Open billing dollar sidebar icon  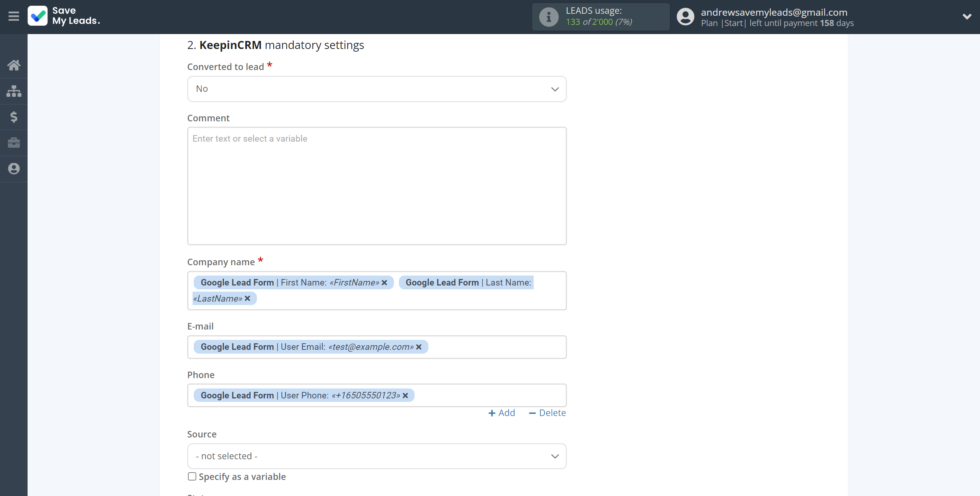click(14, 117)
